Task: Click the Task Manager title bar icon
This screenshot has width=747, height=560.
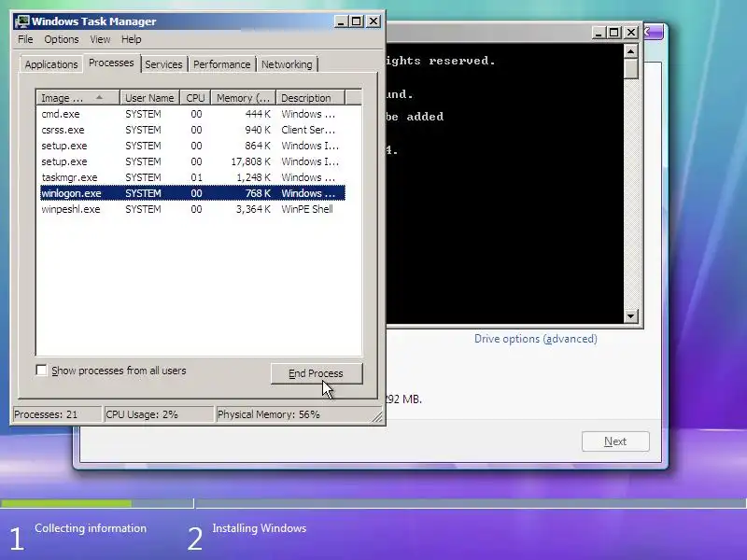Action: pyautogui.click(x=21, y=21)
